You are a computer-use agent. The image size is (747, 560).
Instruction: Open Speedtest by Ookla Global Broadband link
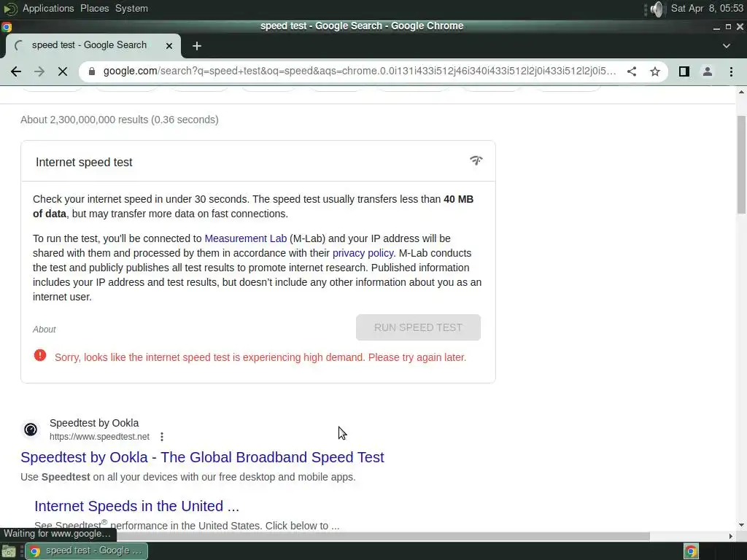point(202,457)
